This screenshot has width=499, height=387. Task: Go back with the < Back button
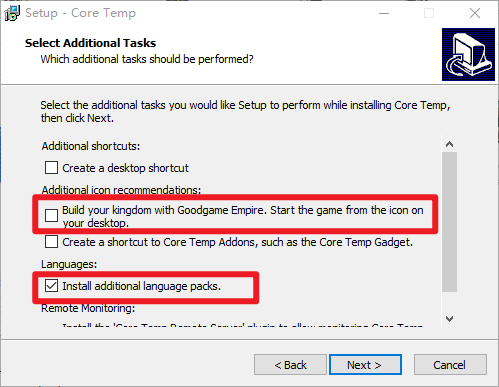(x=290, y=365)
